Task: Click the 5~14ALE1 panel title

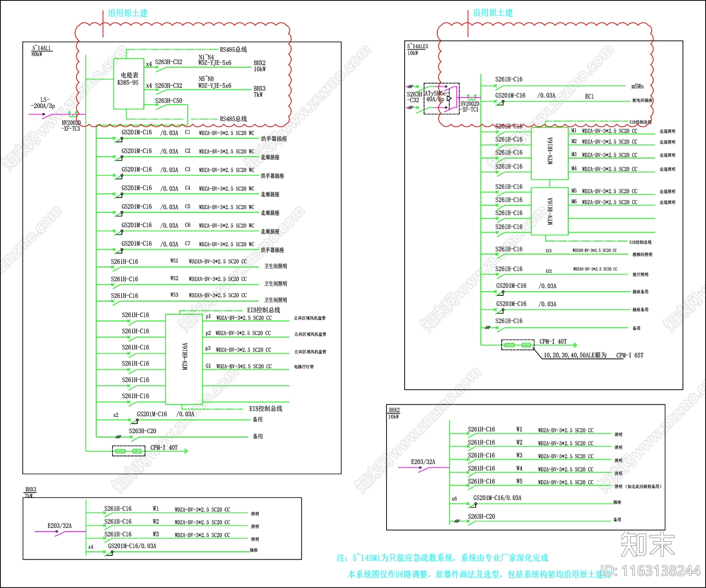Action: [x=417, y=46]
